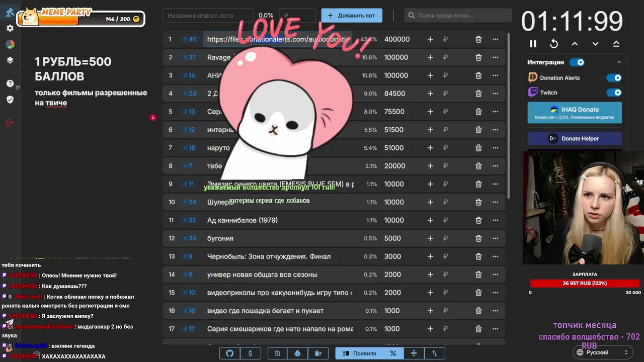The height and width of the screenshot is (362, 644).
Task: Open settings gear in left sidebar
Action: (10, 28)
